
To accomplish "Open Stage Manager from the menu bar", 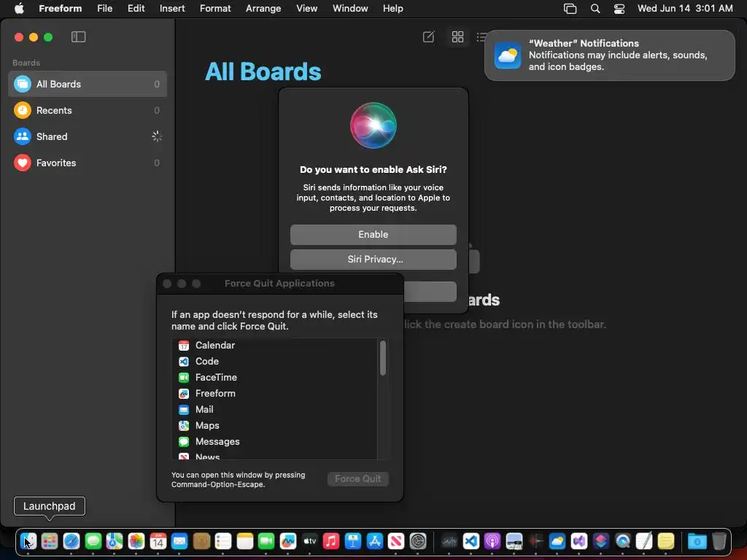I will [x=570, y=9].
